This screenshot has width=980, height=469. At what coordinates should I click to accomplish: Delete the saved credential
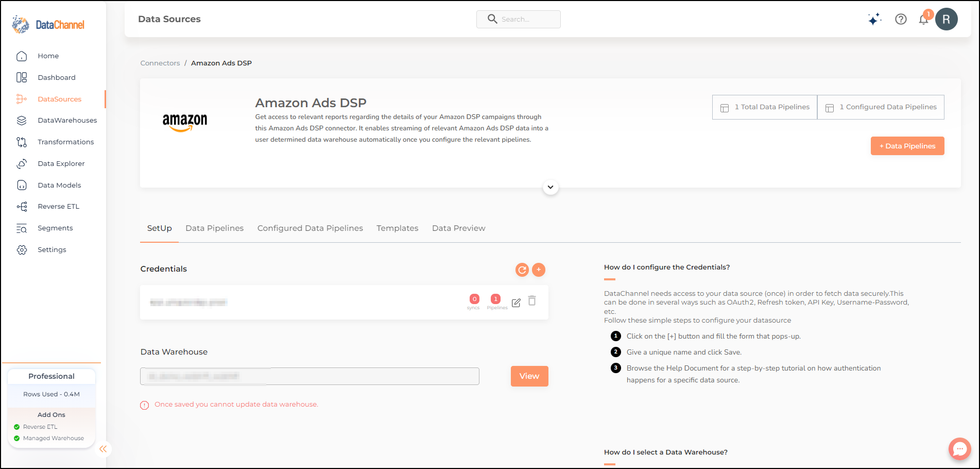(532, 301)
